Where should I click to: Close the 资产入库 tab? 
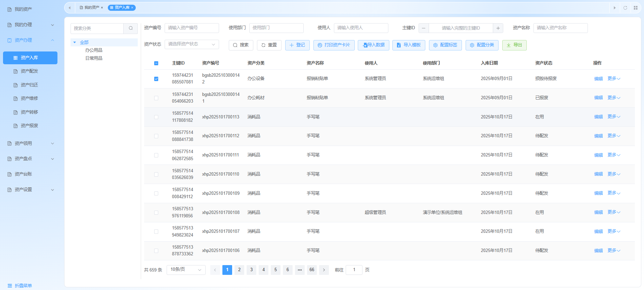[132, 7]
